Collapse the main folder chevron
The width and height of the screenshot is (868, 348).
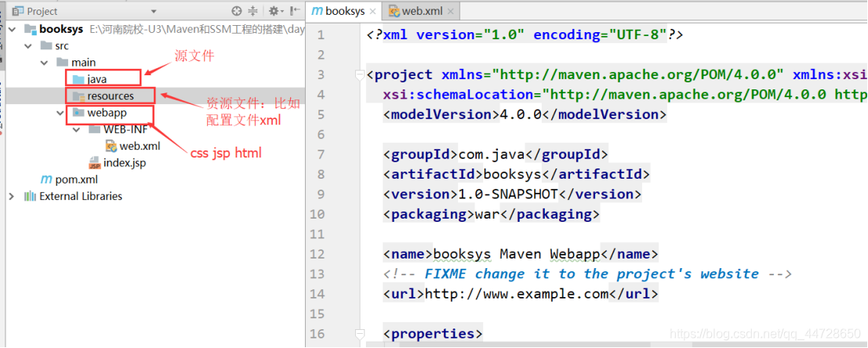[45, 63]
